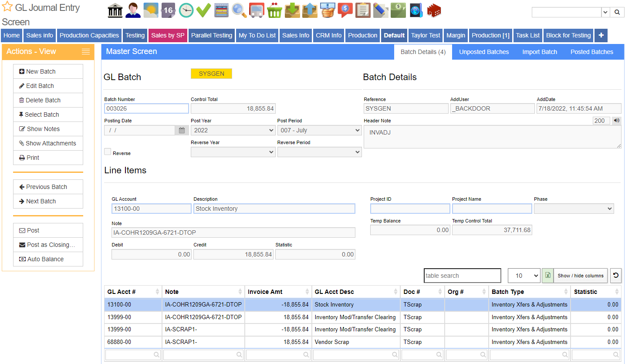The height and width of the screenshot is (364, 625).
Task: Open the magnifying glass toolbar icon
Action: pyautogui.click(x=239, y=10)
